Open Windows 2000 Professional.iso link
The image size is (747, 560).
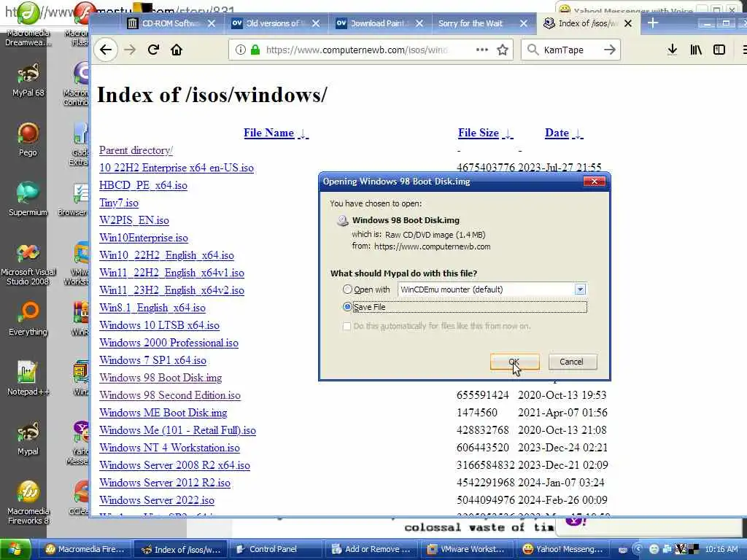[169, 343]
